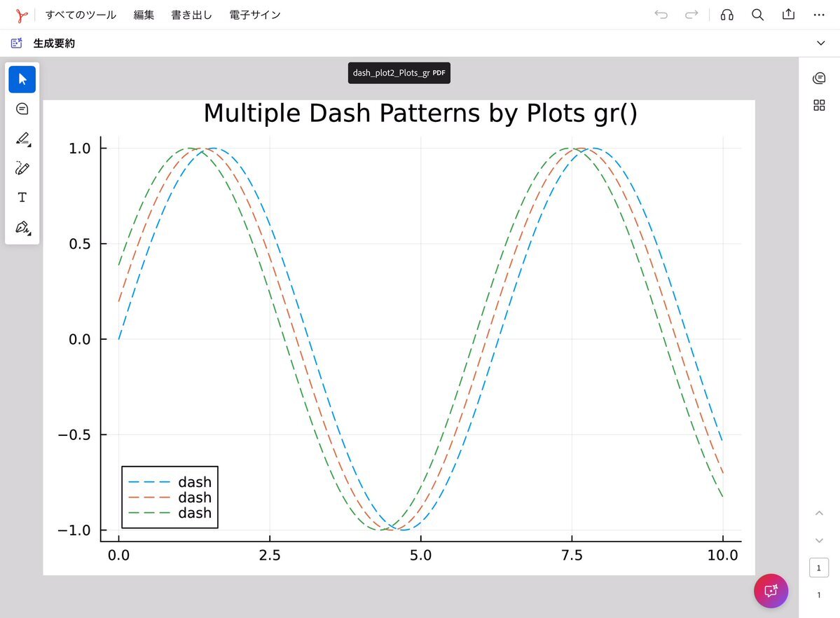Screen dimensions: 840x618
Task: Go to the next page arrow
Action: point(819,540)
